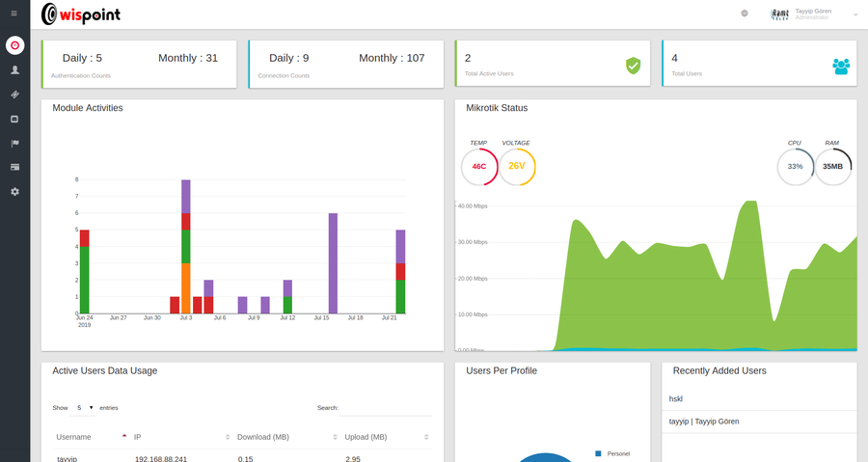Expand the Tayyip Gören account dropdown

point(856,14)
